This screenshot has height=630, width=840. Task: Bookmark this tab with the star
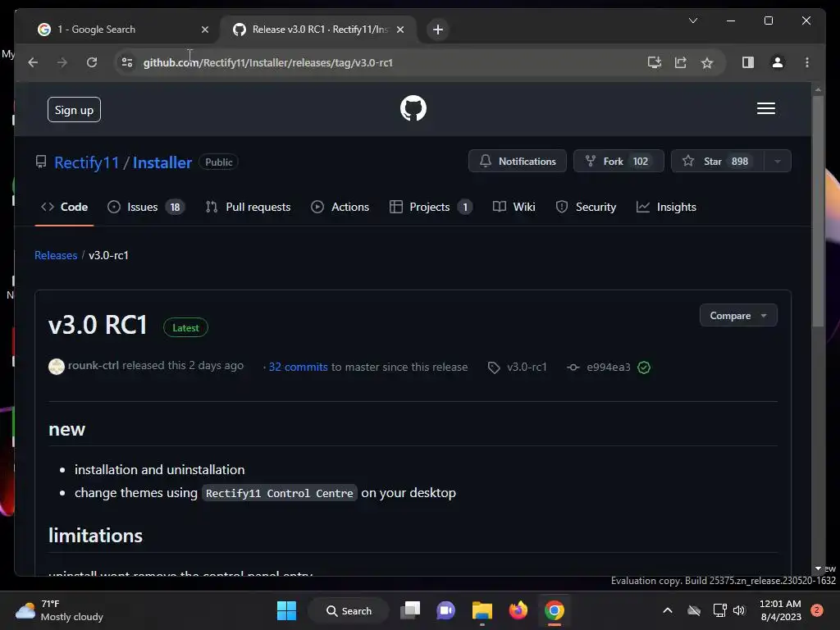(707, 62)
